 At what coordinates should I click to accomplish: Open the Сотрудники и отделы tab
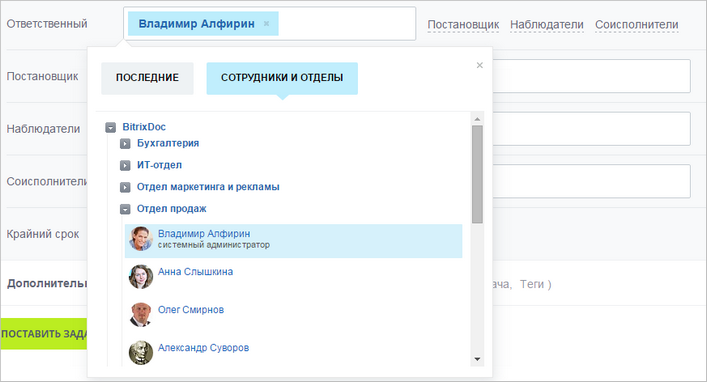pyautogui.click(x=282, y=78)
